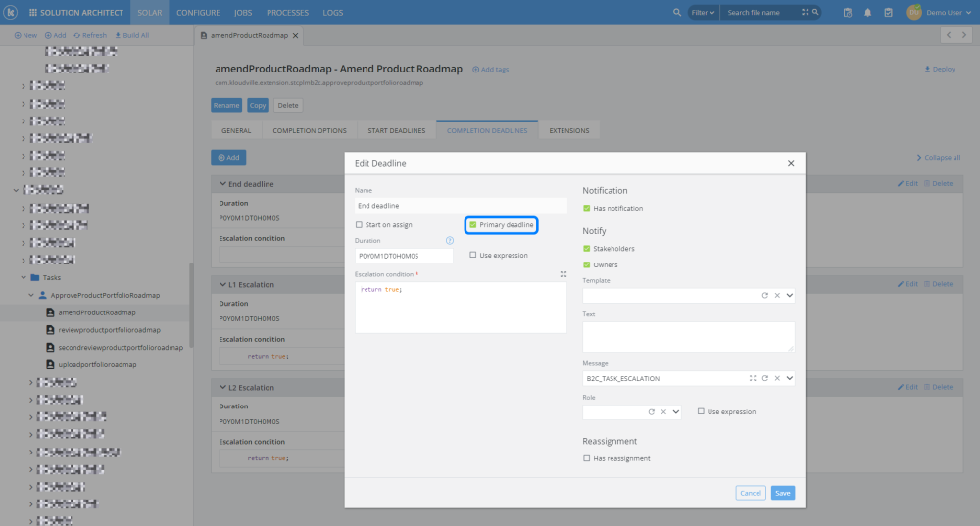
Task: Navigate tabs left with arrow
Action: (949, 35)
